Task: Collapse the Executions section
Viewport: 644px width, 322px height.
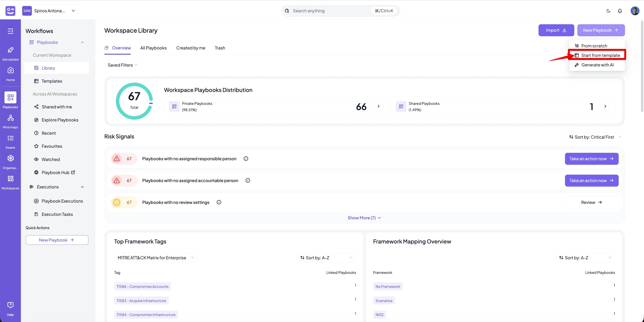Action: coord(82,187)
